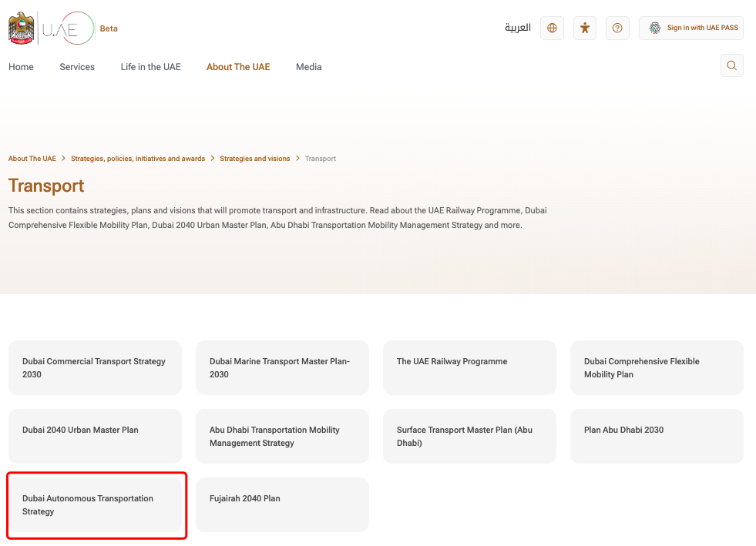Open Dubai Autonomous Transportation Strategy card

click(95, 504)
